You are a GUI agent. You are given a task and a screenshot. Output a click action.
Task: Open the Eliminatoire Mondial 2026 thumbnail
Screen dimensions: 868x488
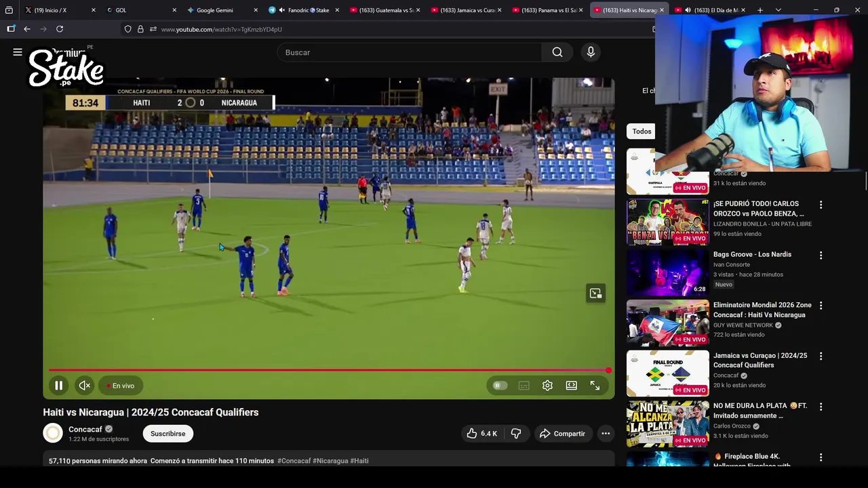[x=667, y=323]
